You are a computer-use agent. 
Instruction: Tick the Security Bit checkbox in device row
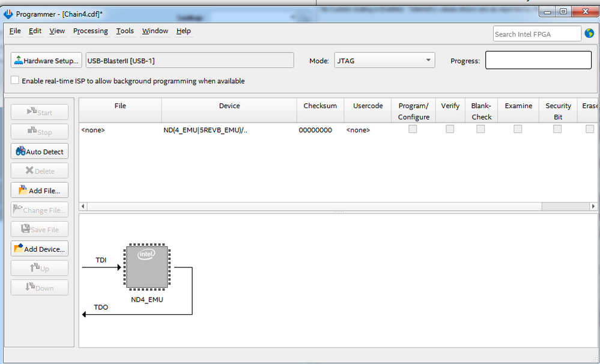557,129
